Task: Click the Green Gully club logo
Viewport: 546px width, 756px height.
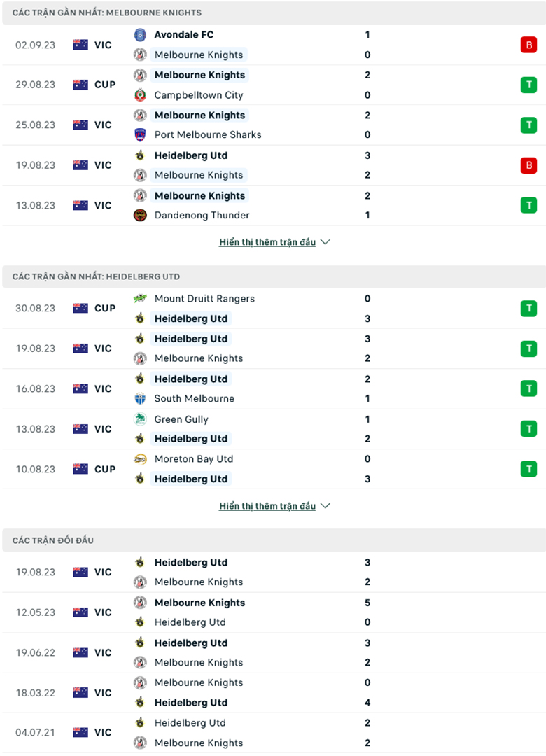Action: pos(140,419)
